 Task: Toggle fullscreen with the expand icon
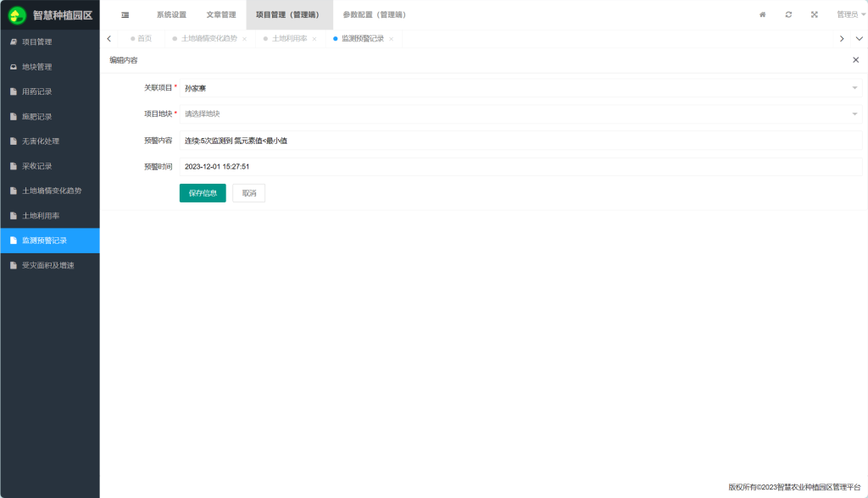pos(815,14)
